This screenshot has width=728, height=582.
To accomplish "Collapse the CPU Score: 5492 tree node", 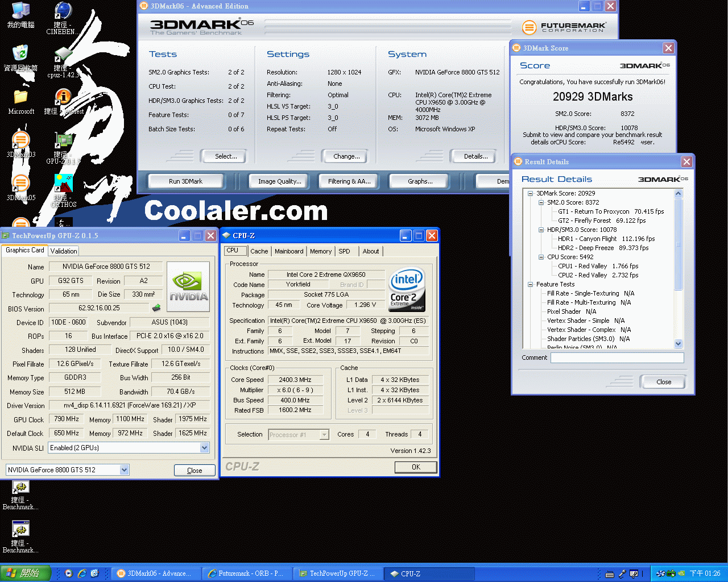I will point(541,257).
